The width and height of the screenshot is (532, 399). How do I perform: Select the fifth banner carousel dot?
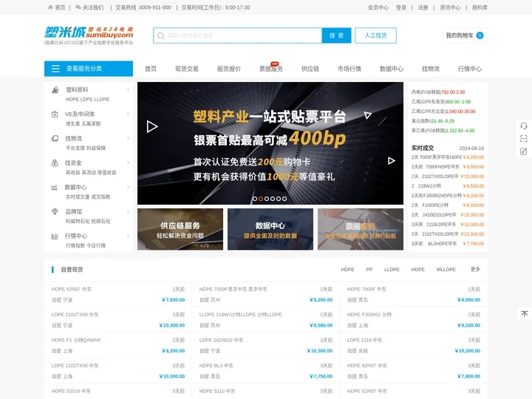tap(279, 199)
